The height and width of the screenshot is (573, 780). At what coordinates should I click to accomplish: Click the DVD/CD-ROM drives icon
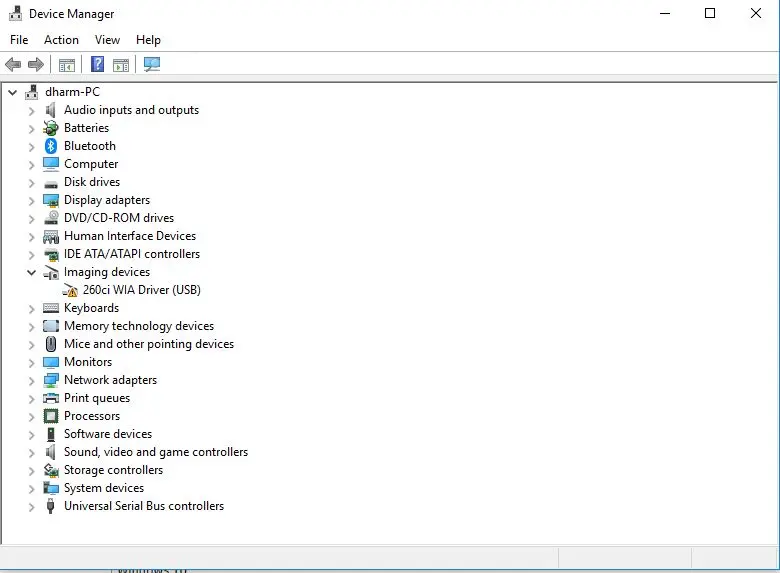click(51, 218)
